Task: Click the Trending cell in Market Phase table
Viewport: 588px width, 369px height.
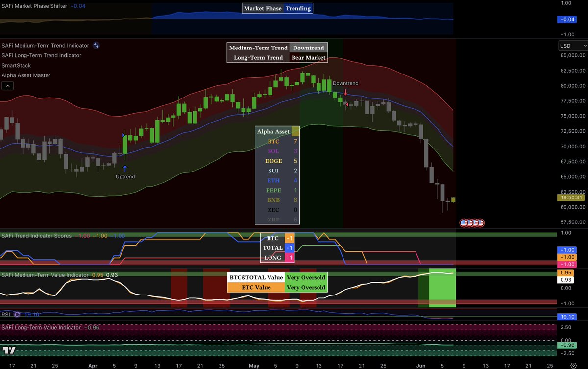Action: (298, 8)
